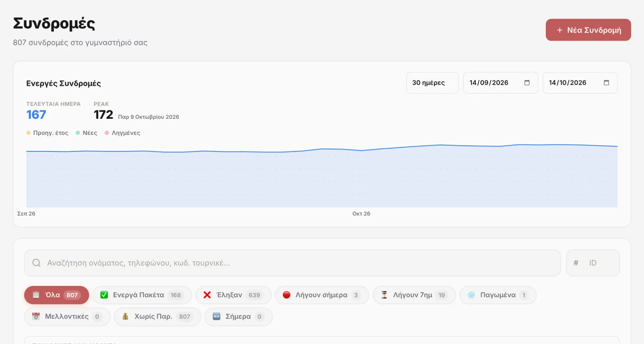Open the 30 ημέρες range dropdown
This screenshot has height=344, width=644.
click(x=432, y=83)
